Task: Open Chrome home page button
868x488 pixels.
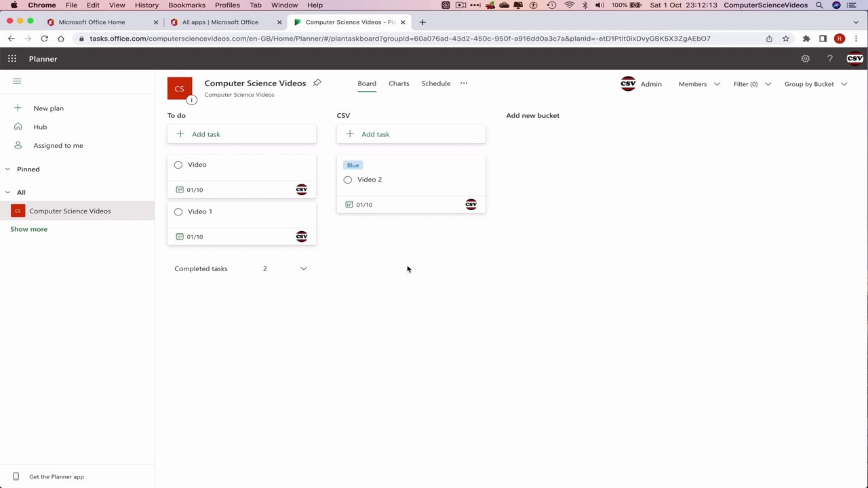Action: 61,39
